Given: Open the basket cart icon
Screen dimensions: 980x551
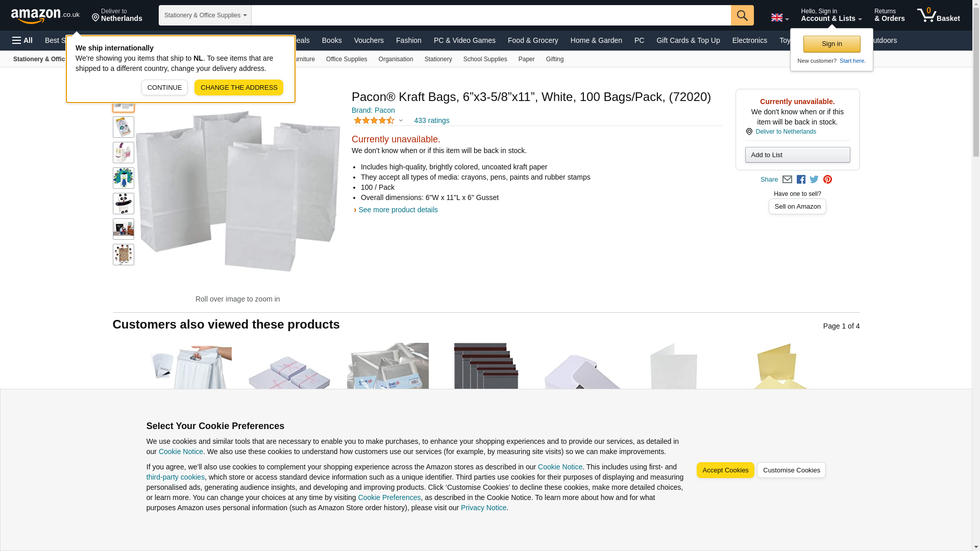Looking at the screenshot, I should 938,15.
